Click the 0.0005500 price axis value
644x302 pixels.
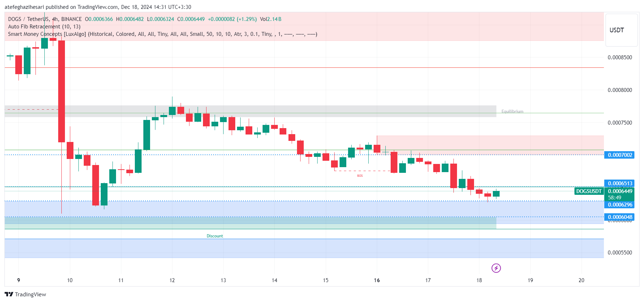[620, 253]
